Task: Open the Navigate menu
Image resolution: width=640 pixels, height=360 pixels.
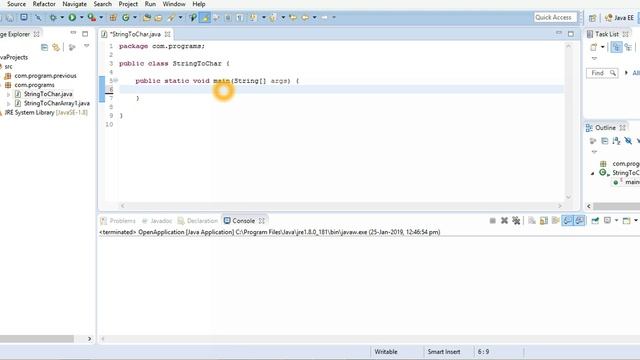Action: point(74,4)
